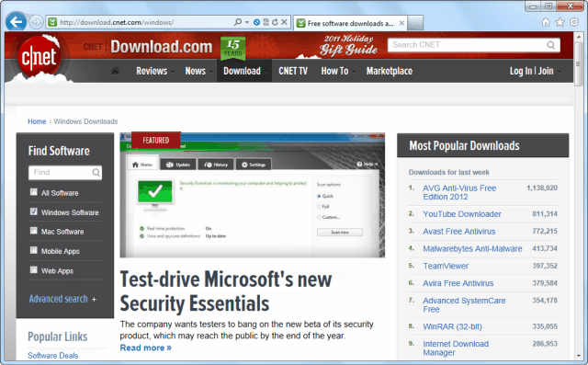This screenshot has height=365, width=588.
Task: Expand Advanced search options
Action: (62, 299)
